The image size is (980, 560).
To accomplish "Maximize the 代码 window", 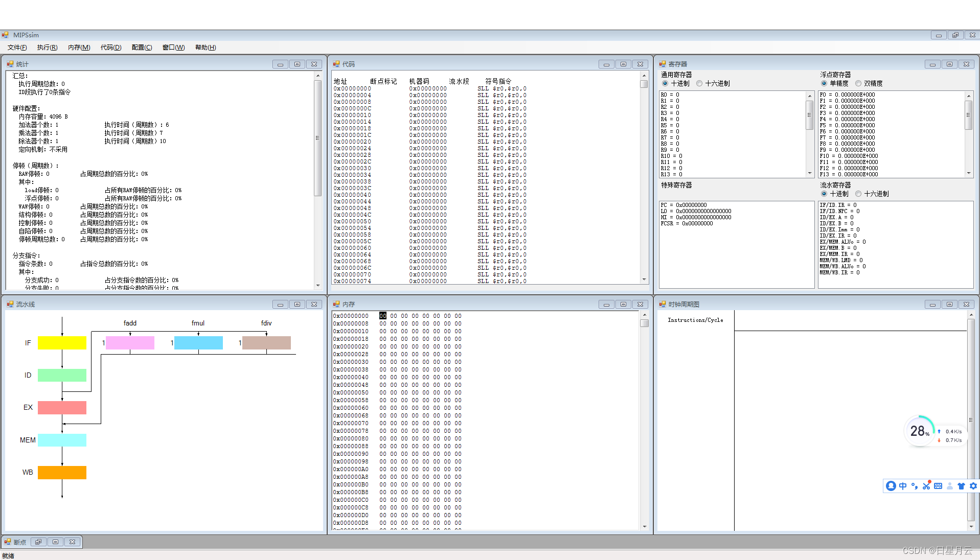I will point(623,64).
